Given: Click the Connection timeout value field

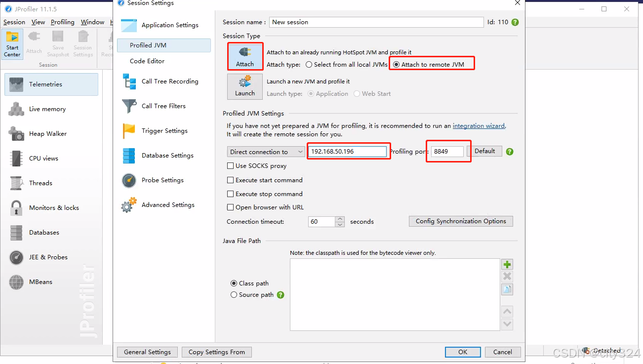Looking at the screenshot, I should [x=321, y=222].
